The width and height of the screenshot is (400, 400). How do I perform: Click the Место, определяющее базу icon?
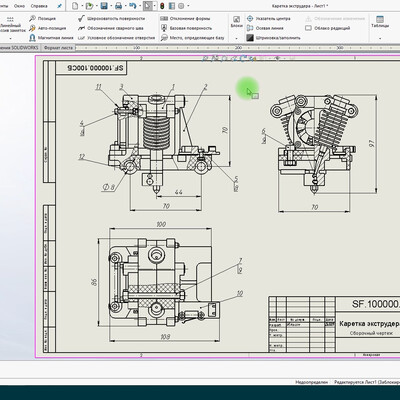[x=164, y=38]
